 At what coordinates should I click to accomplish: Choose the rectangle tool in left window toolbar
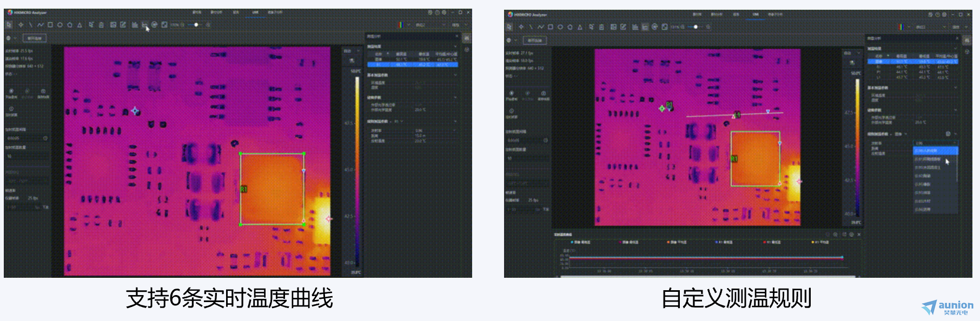(50, 24)
